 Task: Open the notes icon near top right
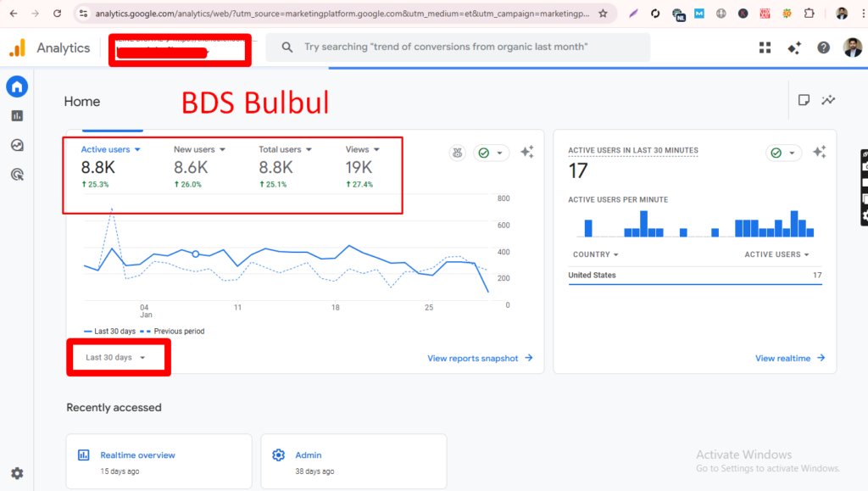click(x=804, y=99)
